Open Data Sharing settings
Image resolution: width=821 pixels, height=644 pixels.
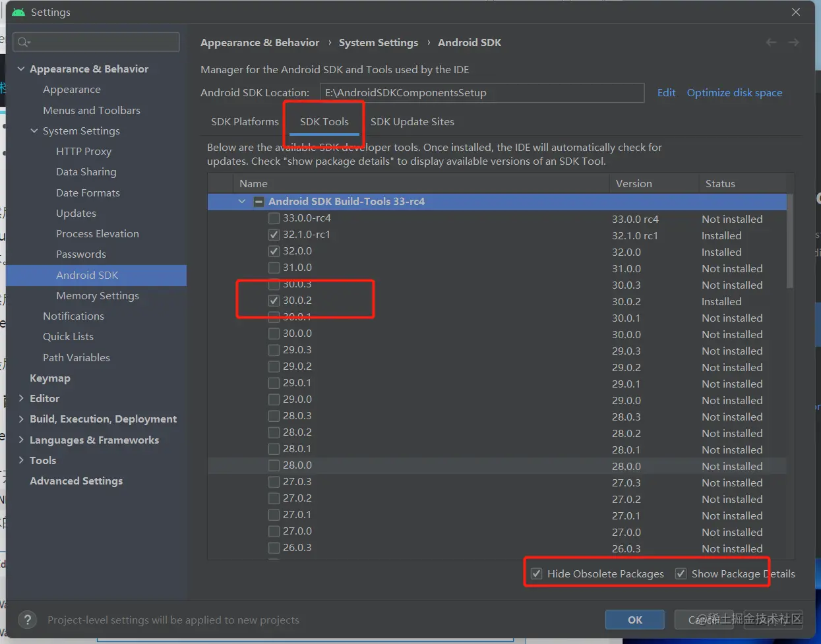point(86,171)
